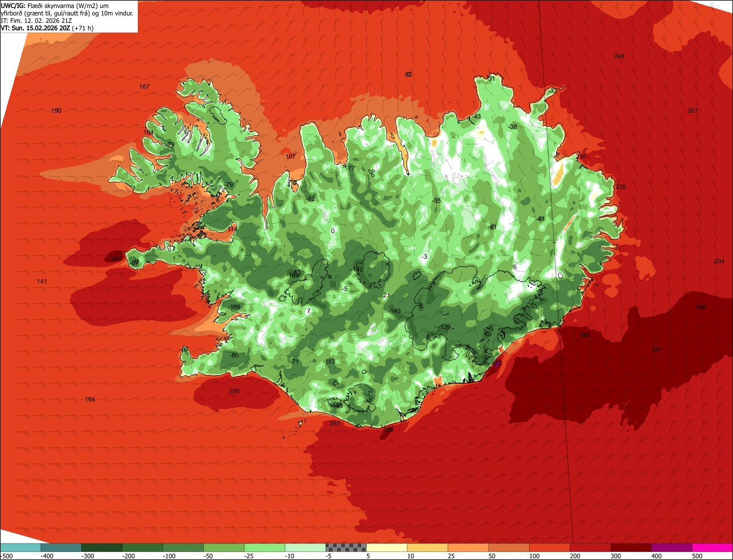Click the flux value '21' on the map
This screenshot has height=560, width=733.
(387, 295)
